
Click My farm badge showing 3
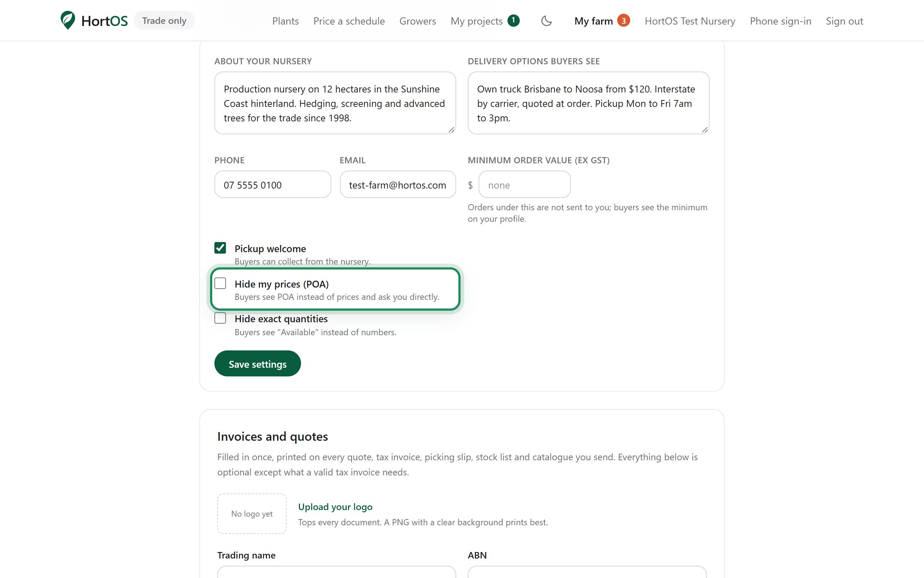tap(623, 20)
